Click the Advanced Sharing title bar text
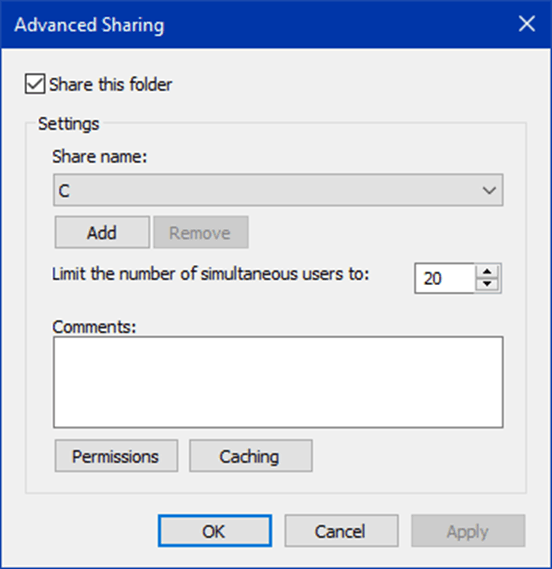The image size is (552, 569). pyautogui.click(x=89, y=25)
